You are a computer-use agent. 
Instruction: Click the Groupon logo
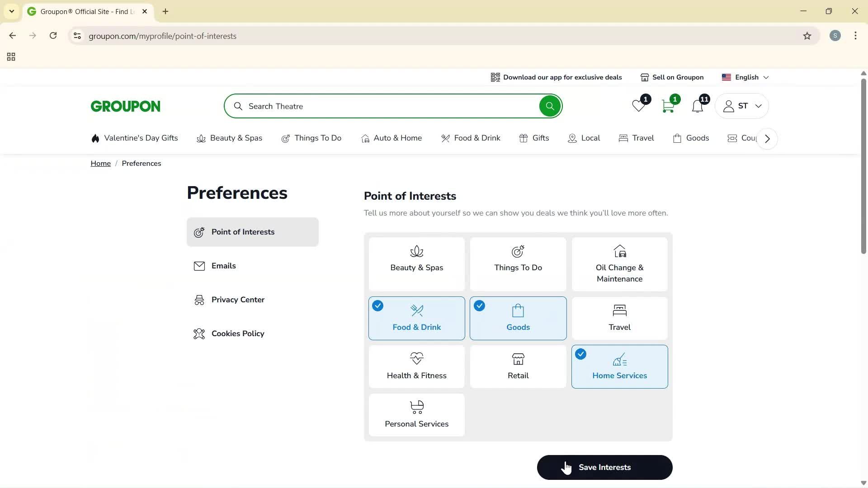click(125, 106)
